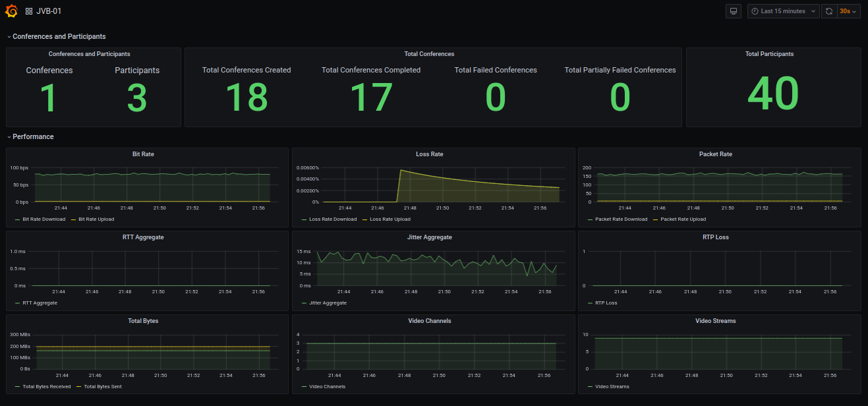This screenshot has width=868, height=406.
Task: Click the 15 ms axis label in Jitter Aggregate
Action: [x=304, y=251]
